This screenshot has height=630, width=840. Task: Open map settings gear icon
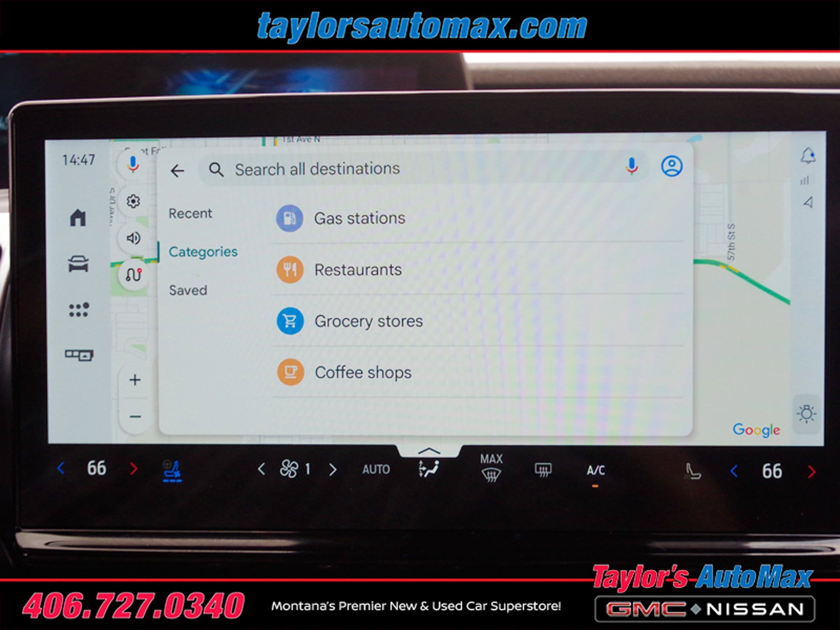[133, 201]
